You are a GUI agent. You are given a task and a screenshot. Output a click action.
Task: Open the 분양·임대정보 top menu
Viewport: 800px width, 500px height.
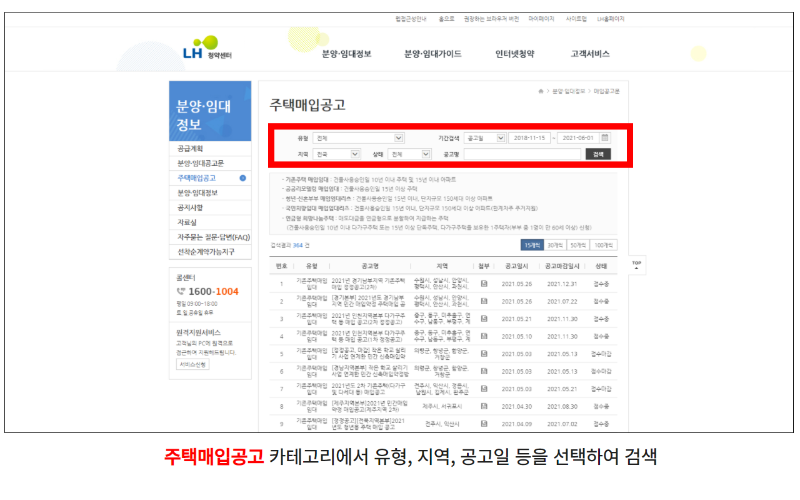point(346,54)
